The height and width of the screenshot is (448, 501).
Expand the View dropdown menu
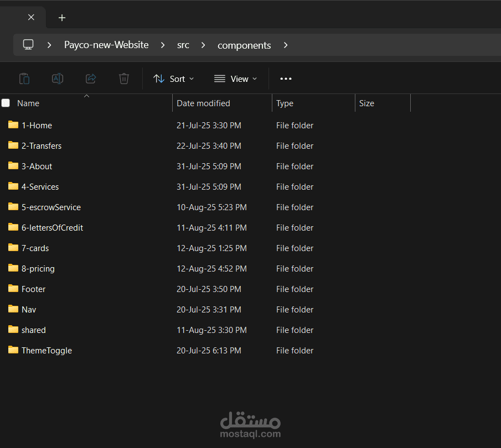235,79
